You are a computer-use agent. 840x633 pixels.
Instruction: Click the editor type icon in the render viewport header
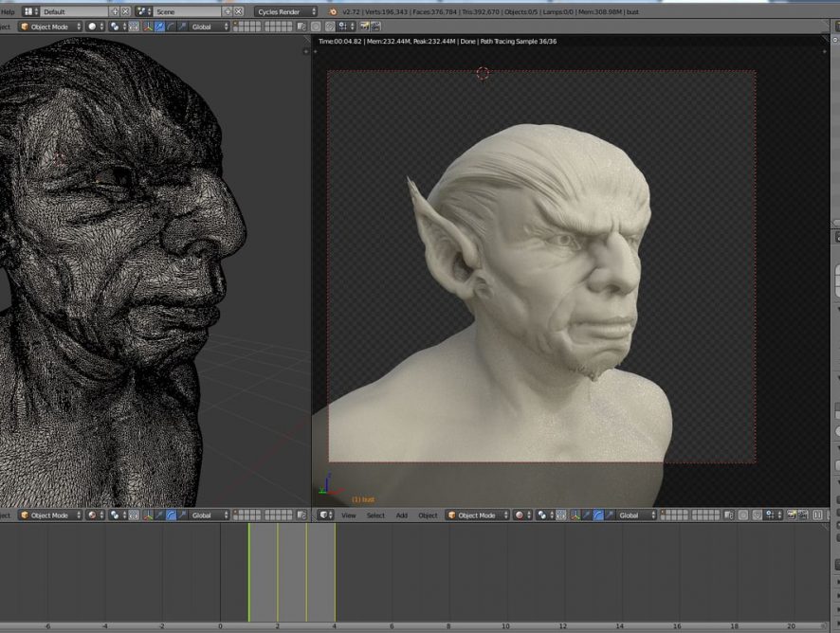pos(324,515)
